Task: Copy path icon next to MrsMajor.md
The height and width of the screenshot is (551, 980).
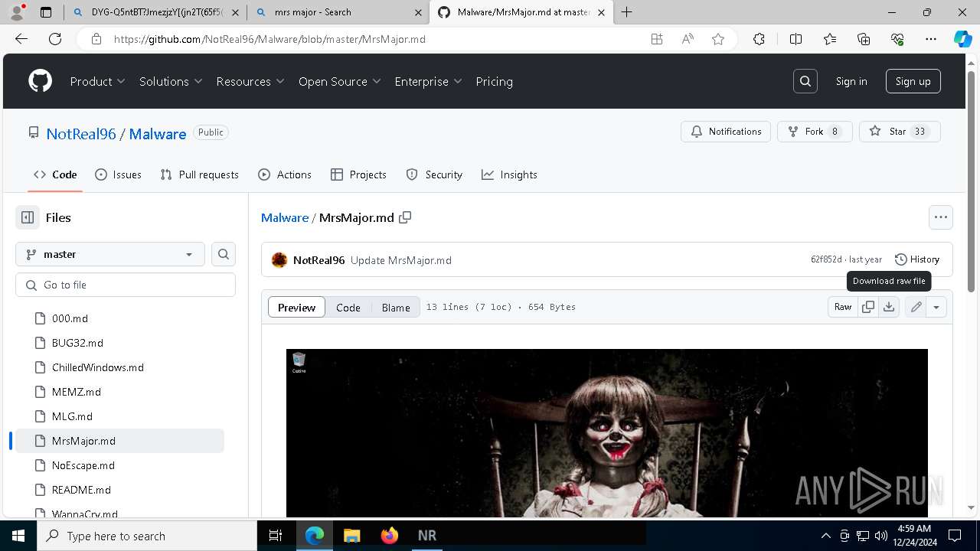Action: [x=405, y=217]
